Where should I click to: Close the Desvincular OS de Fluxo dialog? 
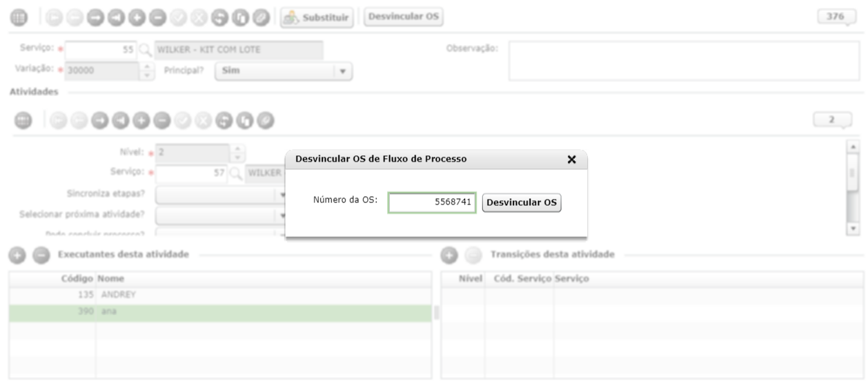571,160
